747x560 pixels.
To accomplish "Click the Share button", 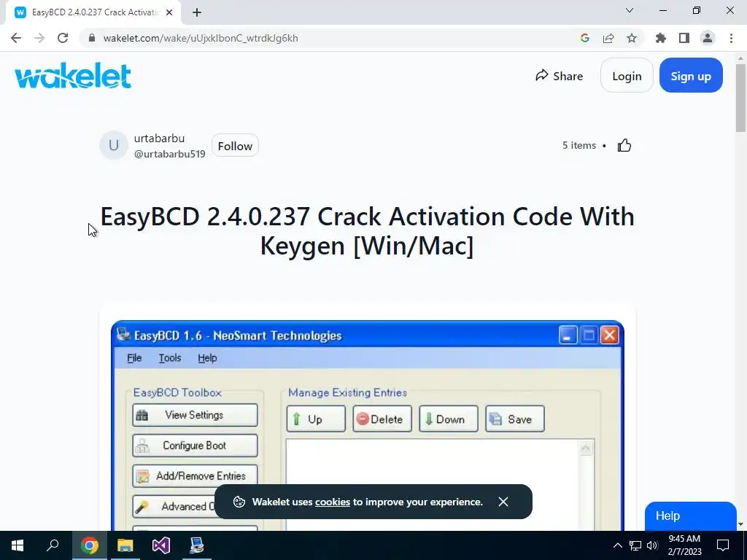I will tap(560, 76).
